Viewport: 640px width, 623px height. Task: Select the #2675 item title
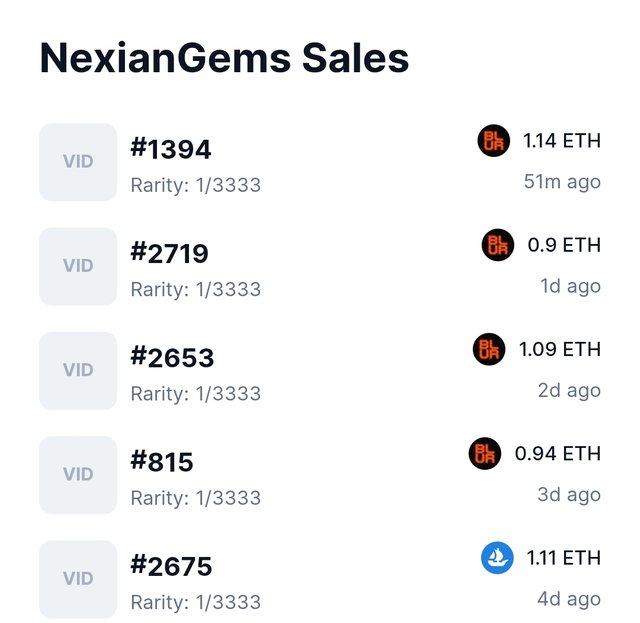click(x=171, y=566)
